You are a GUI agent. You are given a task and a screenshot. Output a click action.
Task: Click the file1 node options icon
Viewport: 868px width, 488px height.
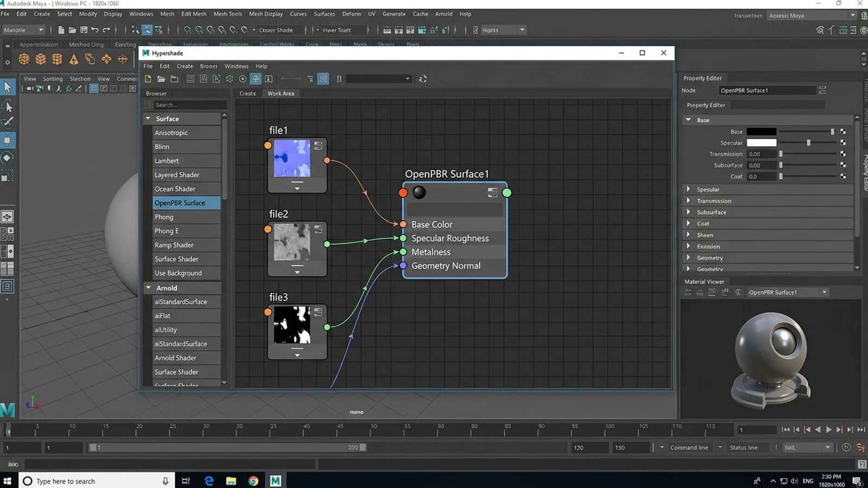pos(318,145)
